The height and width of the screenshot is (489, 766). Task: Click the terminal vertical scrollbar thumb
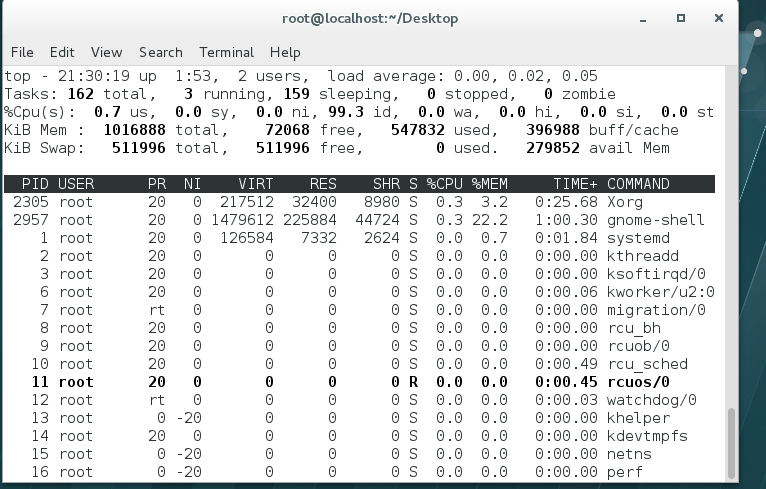pyautogui.click(x=731, y=443)
